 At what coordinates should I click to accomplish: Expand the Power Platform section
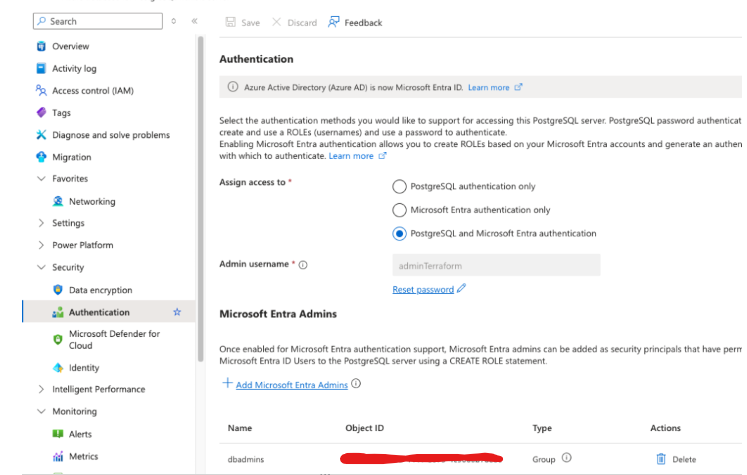point(41,245)
